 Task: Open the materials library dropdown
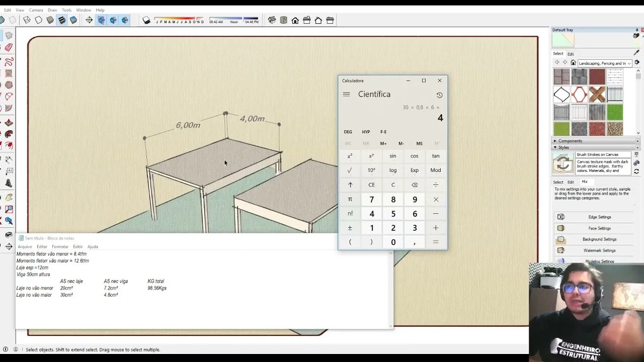click(x=604, y=63)
